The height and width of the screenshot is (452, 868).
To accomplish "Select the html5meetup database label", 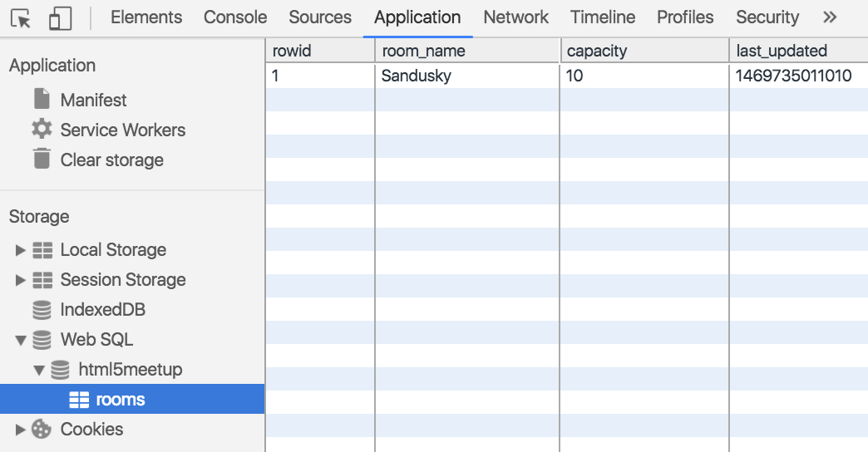I will [130, 370].
